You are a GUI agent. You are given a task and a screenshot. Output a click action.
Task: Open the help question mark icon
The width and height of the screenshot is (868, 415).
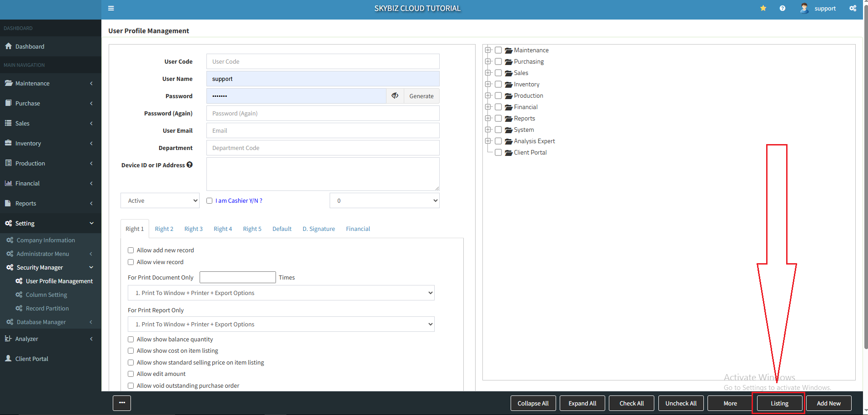click(782, 8)
